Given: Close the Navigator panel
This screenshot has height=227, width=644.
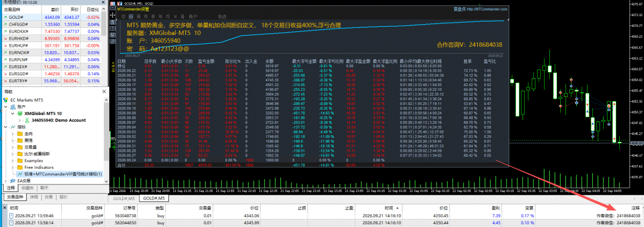Looking at the screenshot, I should click(105, 92).
